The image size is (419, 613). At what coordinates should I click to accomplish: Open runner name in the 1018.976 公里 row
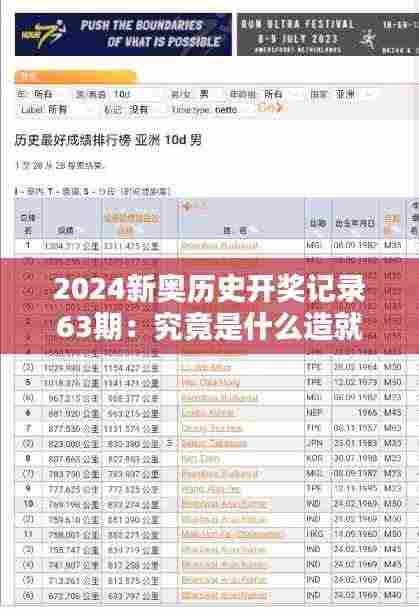pos(211,382)
